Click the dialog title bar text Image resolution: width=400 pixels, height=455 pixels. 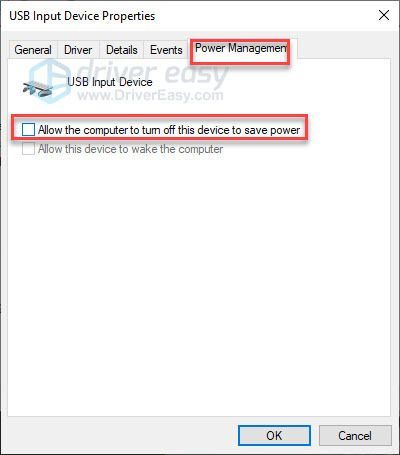pos(82,16)
